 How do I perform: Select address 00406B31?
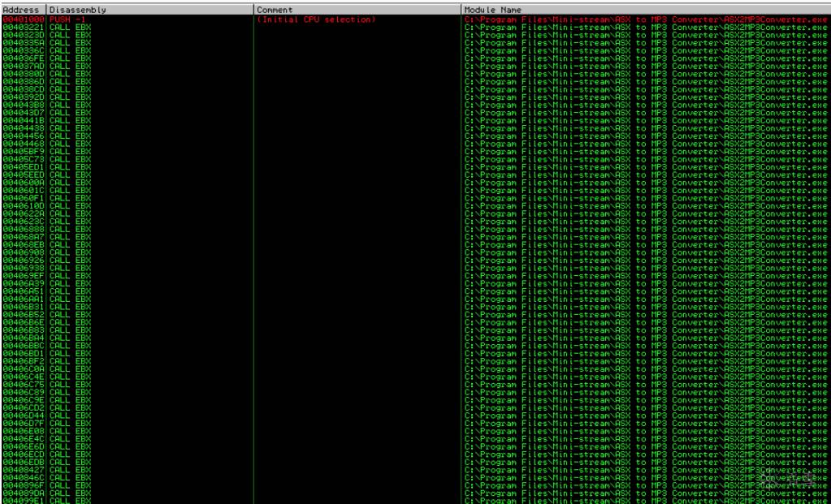[24, 307]
